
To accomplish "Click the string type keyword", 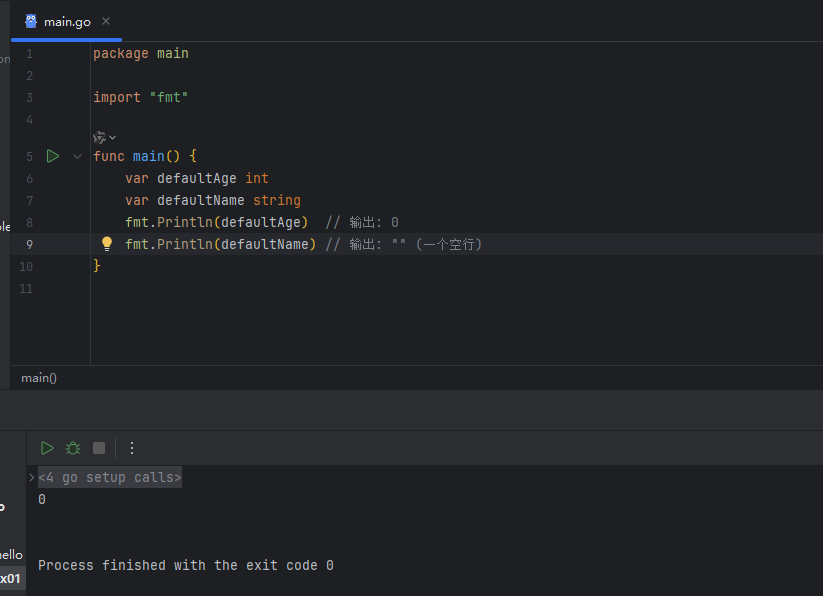I will tap(277, 200).
